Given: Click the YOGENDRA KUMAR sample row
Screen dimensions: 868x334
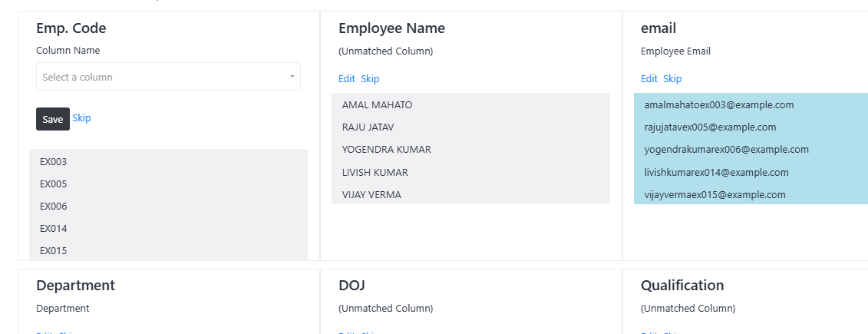Looking at the screenshot, I should click(470, 150).
